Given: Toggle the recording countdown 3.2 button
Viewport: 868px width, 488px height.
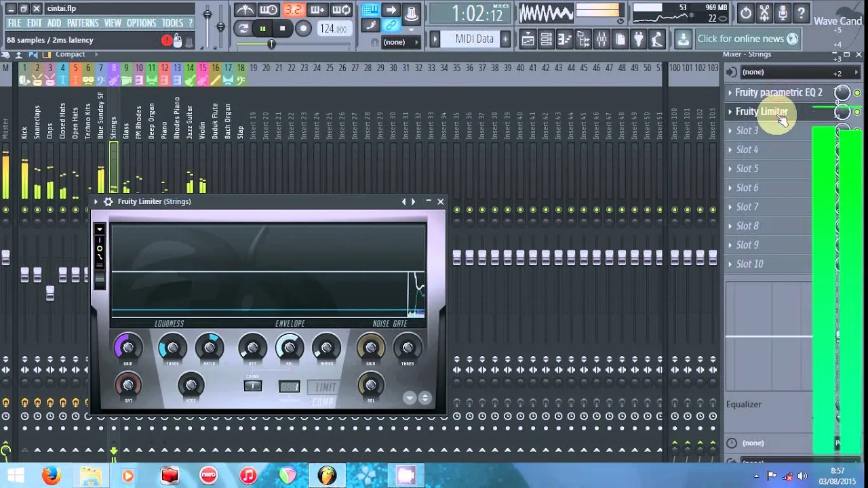Looking at the screenshot, I should pos(294,10).
